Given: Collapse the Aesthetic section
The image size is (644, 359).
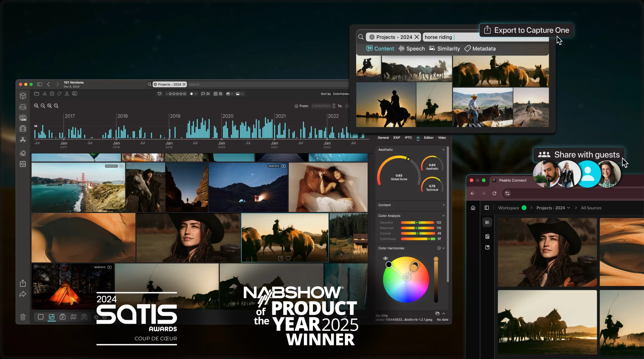Looking at the screenshot, I should [444, 150].
